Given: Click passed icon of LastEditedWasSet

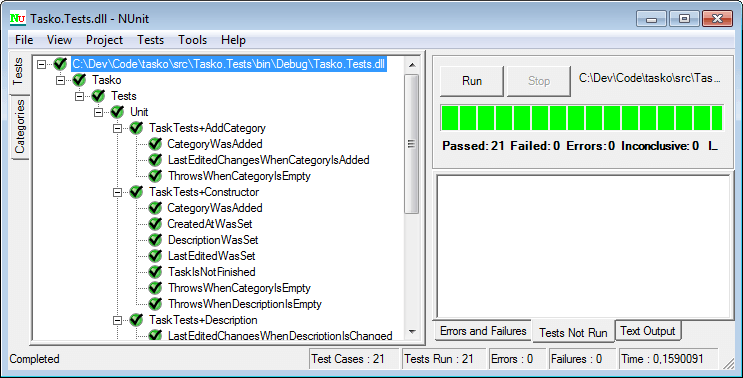Looking at the screenshot, I should click(155, 256).
